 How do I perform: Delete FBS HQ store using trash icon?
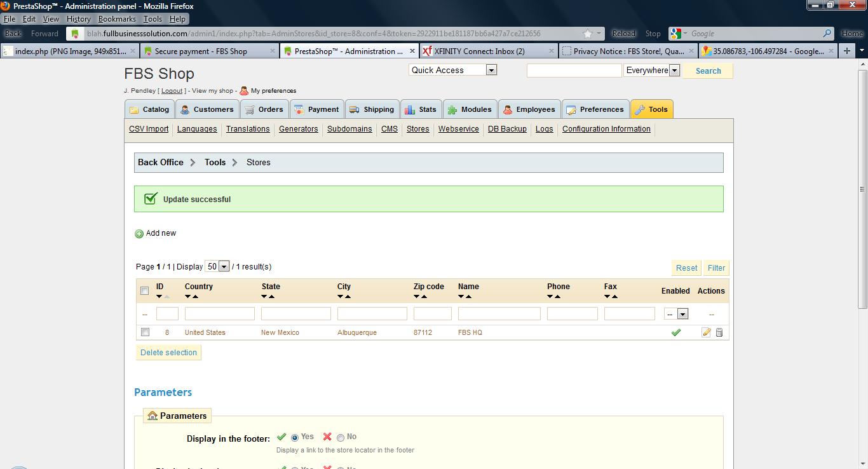point(719,332)
